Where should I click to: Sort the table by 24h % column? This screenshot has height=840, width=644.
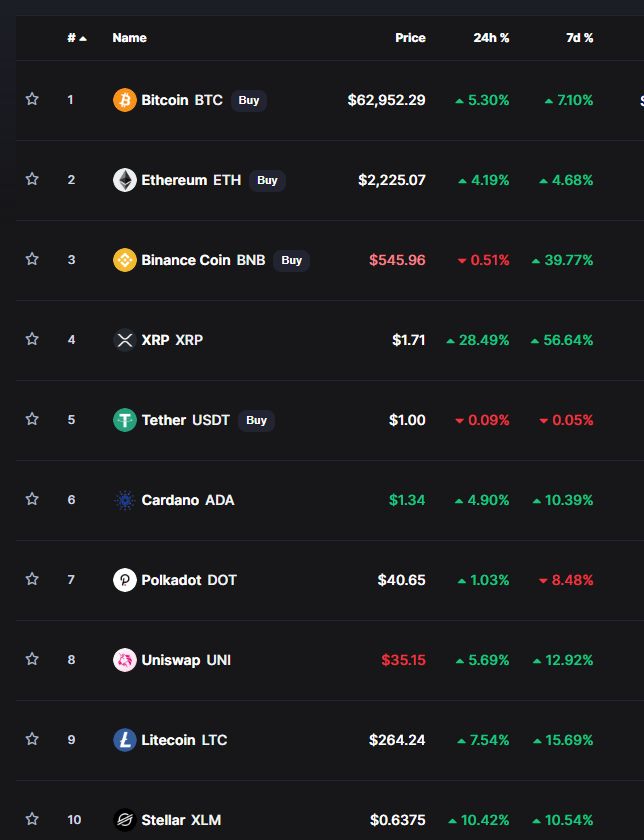click(x=491, y=38)
